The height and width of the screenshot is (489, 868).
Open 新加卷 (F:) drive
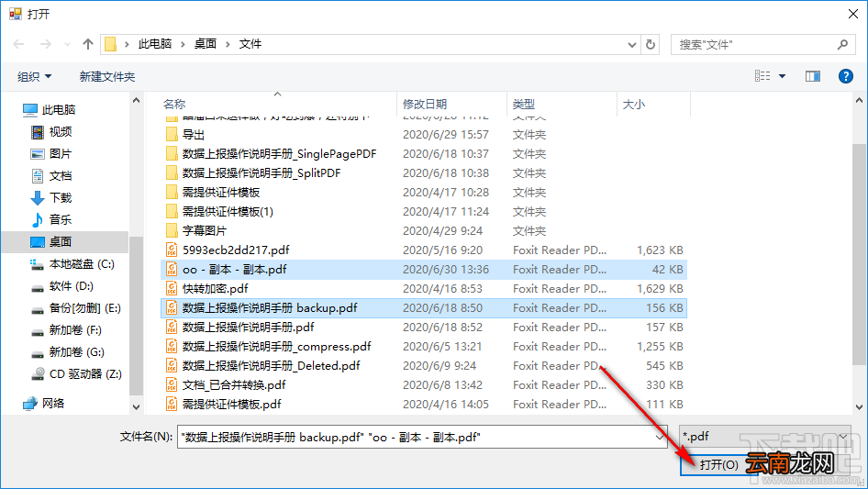pyautogui.click(x=66, y=330)
